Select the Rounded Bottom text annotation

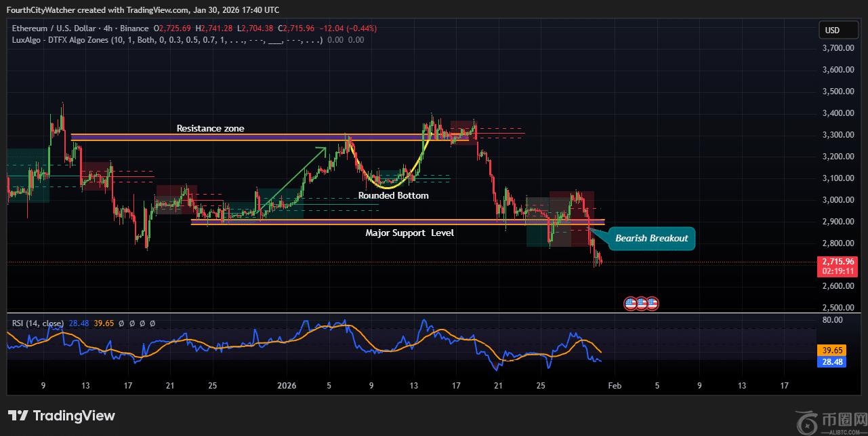click(x=393, y=195)
